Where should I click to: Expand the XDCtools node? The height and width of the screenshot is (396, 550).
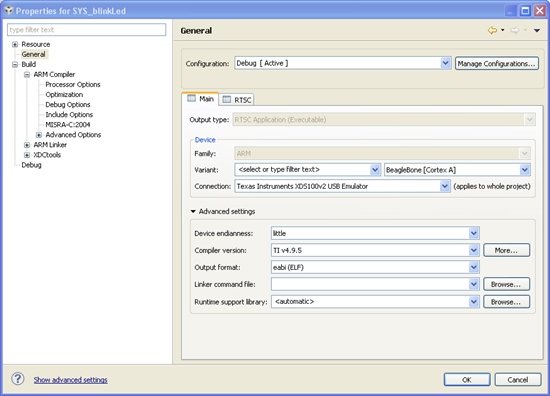click(x=27, y=155)
